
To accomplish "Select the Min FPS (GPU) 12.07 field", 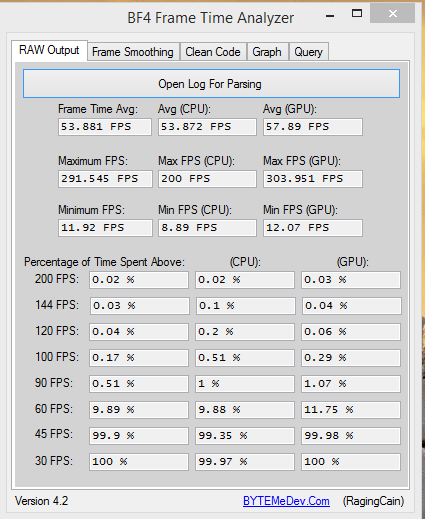I will coord(313,228).
